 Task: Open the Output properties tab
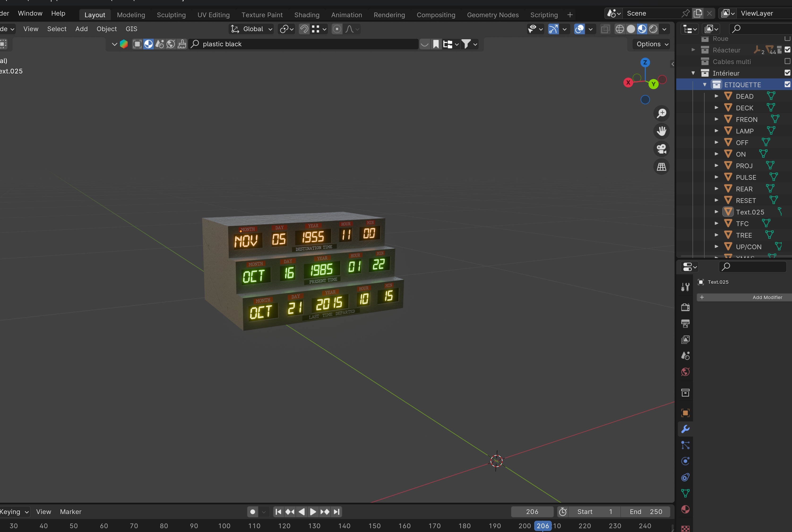685,323
